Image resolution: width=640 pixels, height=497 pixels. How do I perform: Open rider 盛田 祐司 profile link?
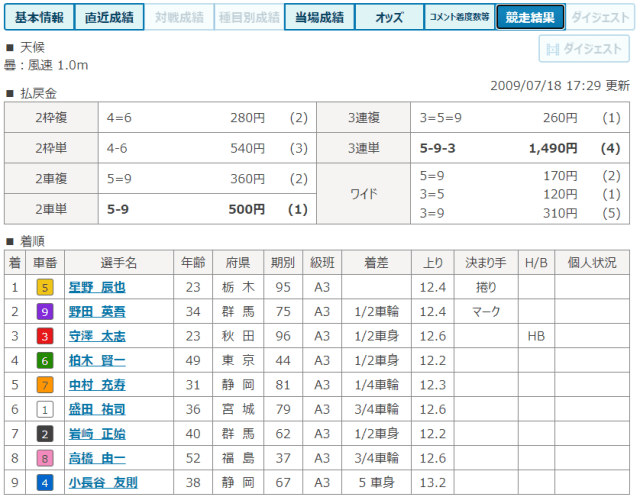point(97,409)
